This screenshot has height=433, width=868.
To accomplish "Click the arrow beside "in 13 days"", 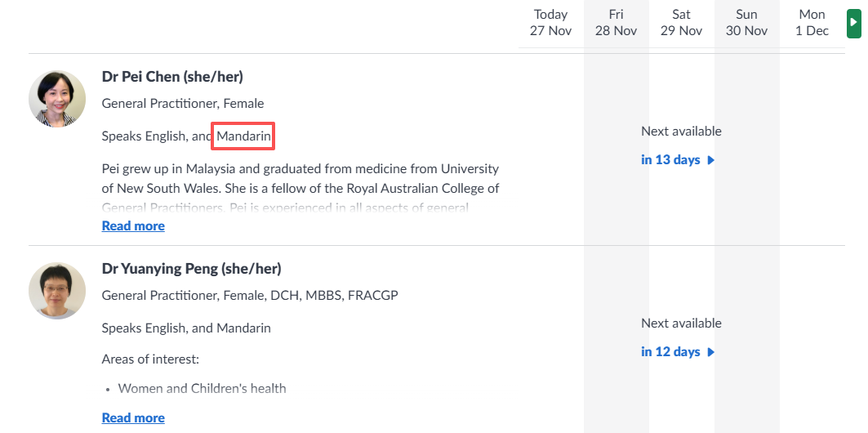I will (x=711, y=160).
